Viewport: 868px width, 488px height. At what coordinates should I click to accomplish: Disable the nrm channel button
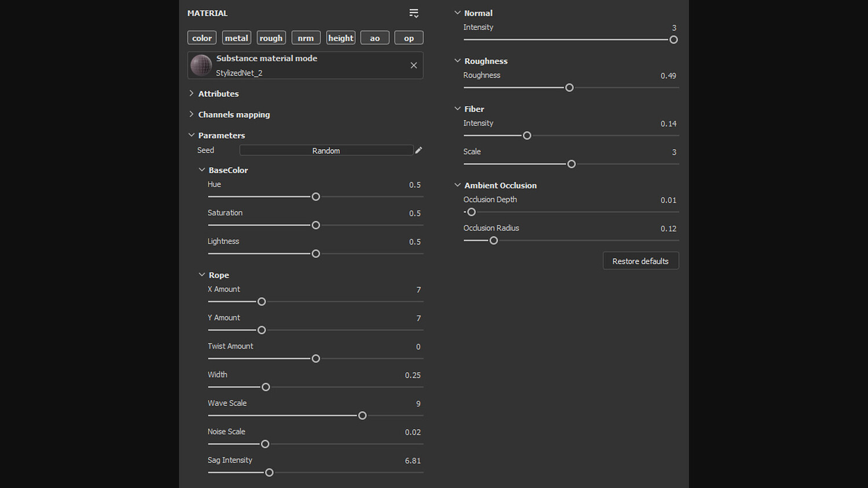pos(306,38)
